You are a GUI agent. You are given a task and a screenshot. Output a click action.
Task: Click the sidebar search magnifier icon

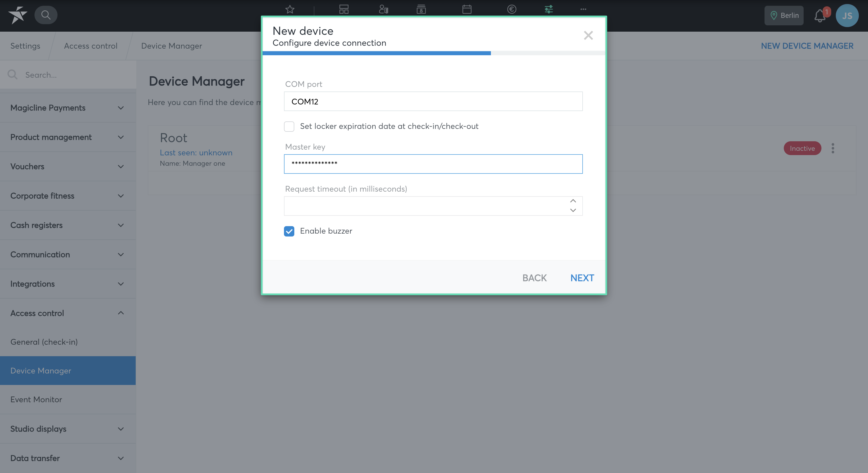pyautogui.click(x=13, y=75)
